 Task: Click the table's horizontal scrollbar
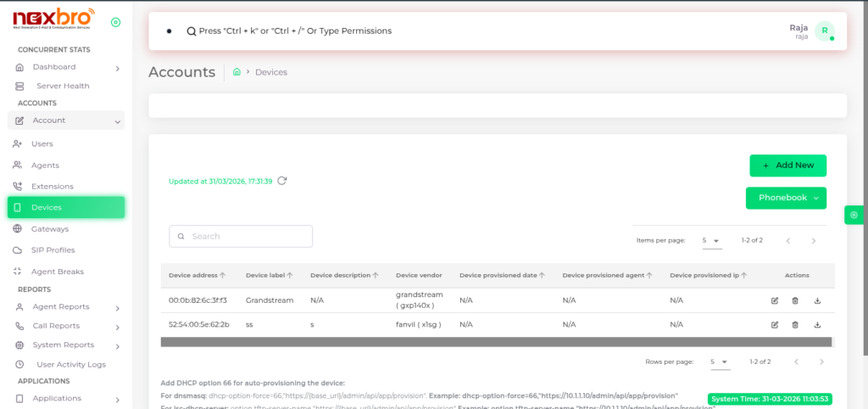[x=497, y=342]
